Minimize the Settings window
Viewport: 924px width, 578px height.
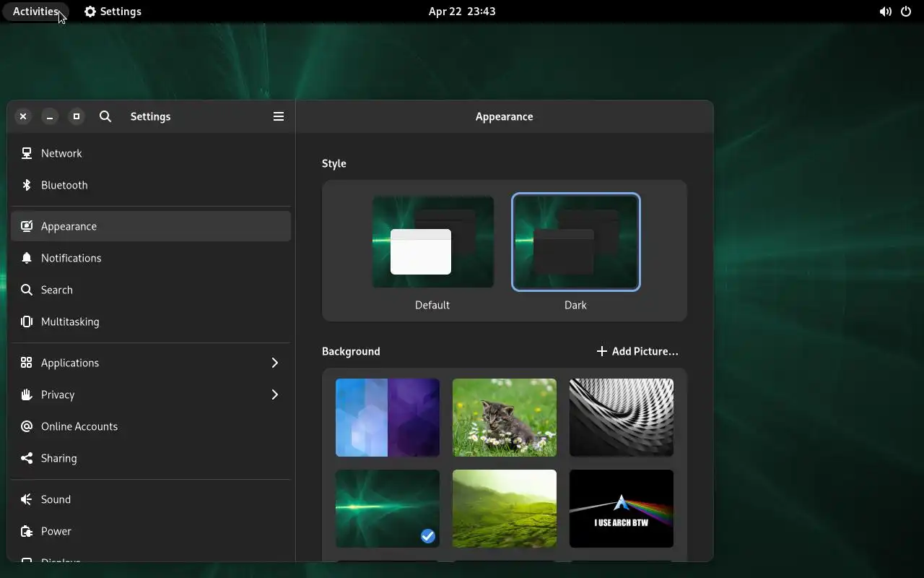coord(50,116)
